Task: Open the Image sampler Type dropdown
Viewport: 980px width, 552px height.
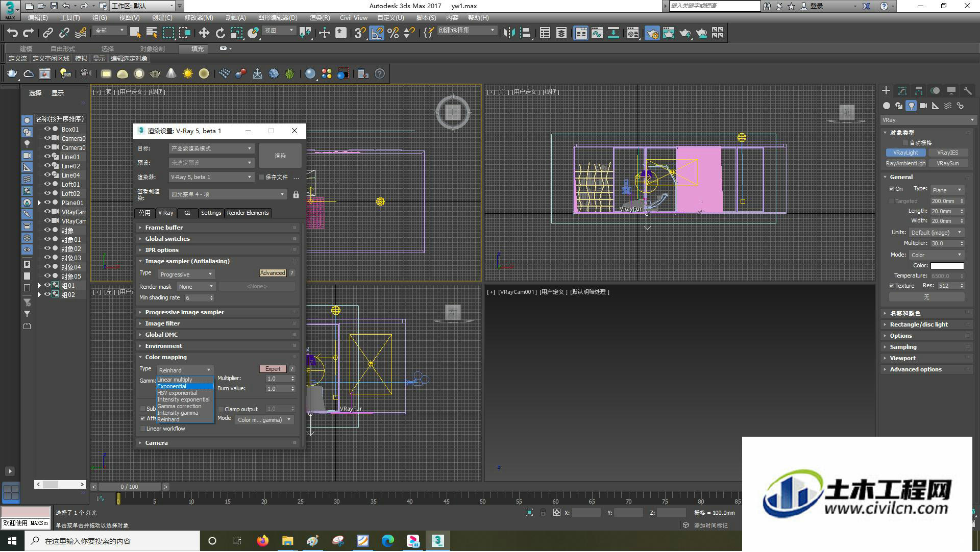Action: point(186,274)
